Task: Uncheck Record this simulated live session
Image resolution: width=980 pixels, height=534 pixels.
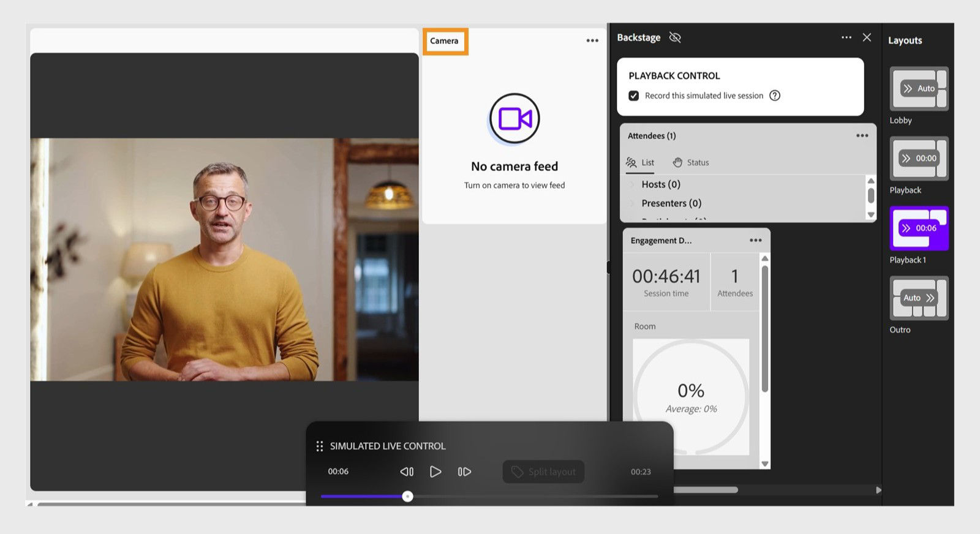Action: pyautogui.click(x=634, y=96)
